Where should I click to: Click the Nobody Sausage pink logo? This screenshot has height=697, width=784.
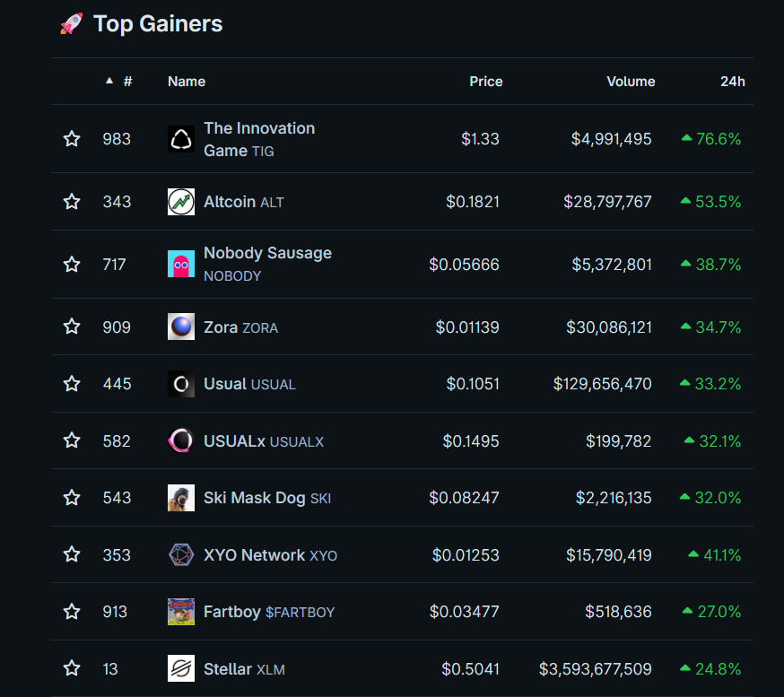(x=181, y=264)
